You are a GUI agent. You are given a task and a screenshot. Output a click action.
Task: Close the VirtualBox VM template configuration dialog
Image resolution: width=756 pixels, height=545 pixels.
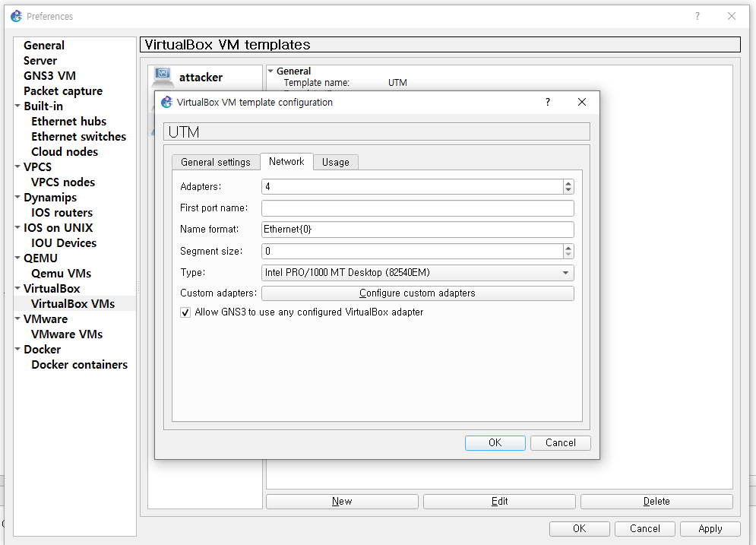pyautogui.click(x=582, y=103)
